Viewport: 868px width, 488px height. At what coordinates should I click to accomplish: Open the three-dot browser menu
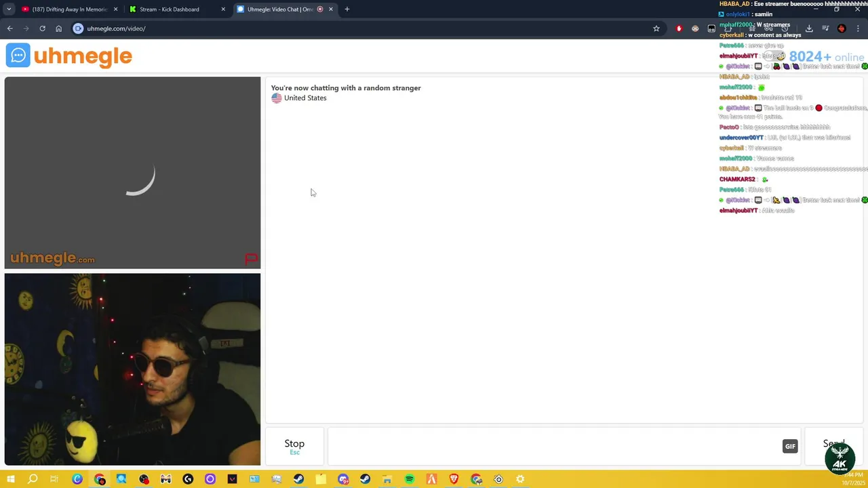[x=858, y=28]
